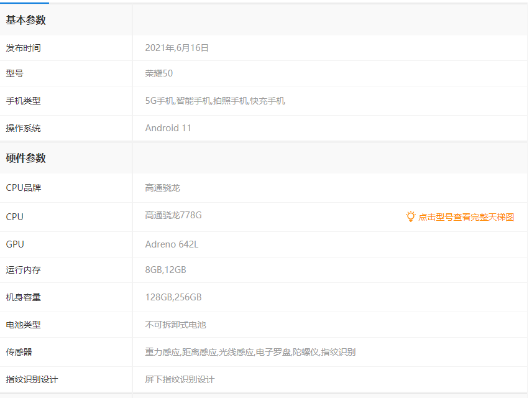
Task: Click the 8GB,12GB RAM value
Action: (x=166, y=270)
